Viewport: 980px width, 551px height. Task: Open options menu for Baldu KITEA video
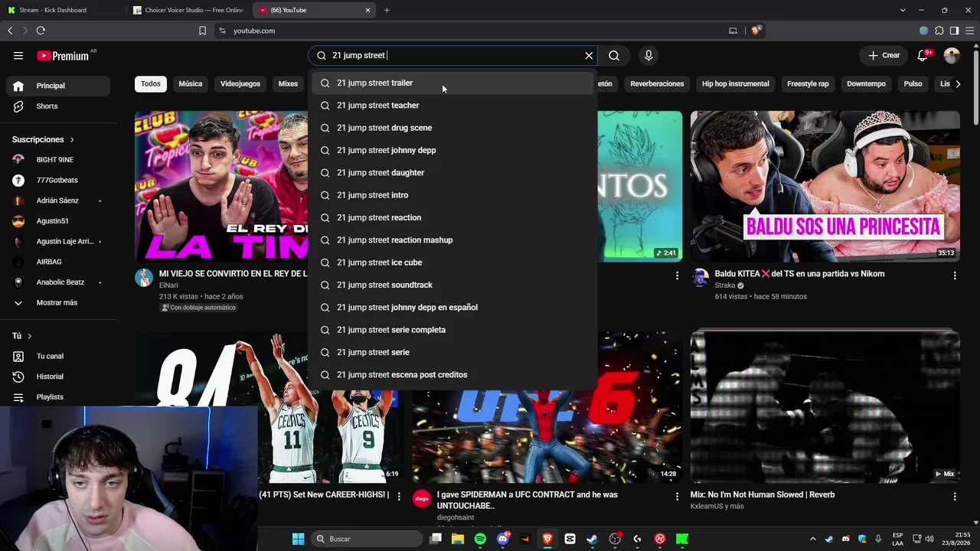point(955,275)
